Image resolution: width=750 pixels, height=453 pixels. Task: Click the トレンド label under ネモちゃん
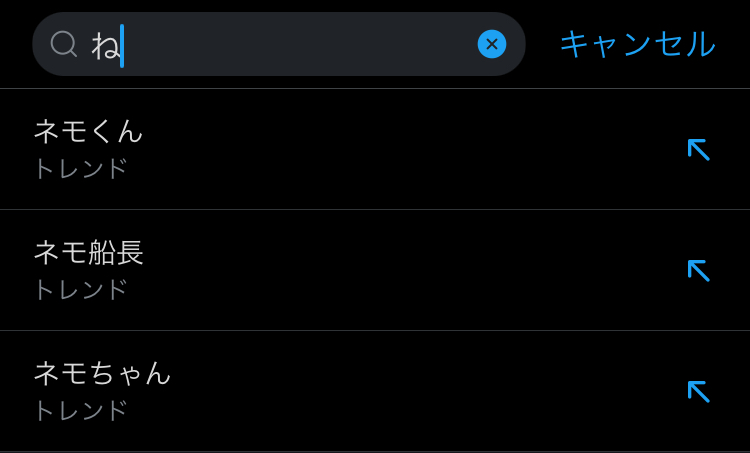[81, 411]
